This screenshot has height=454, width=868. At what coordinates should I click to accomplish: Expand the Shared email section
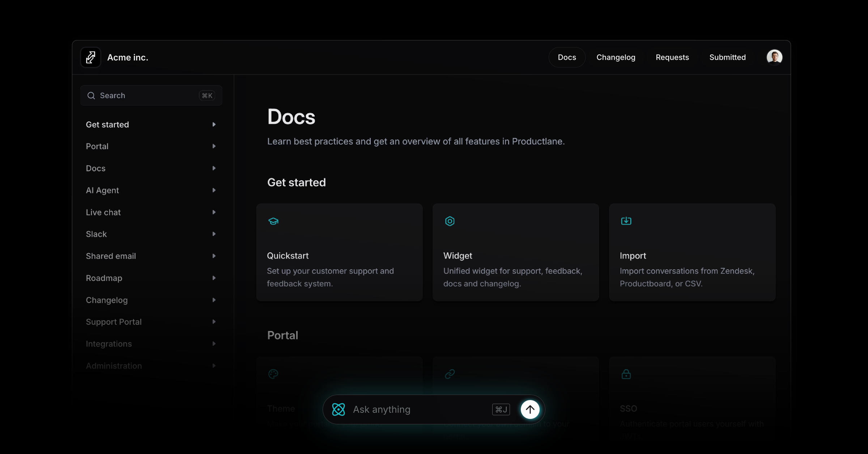click(x=214, y=256)
